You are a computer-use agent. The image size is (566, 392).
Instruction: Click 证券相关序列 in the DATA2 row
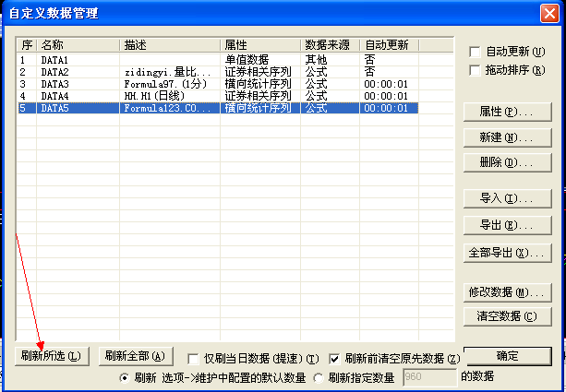[x=259, y=72]
